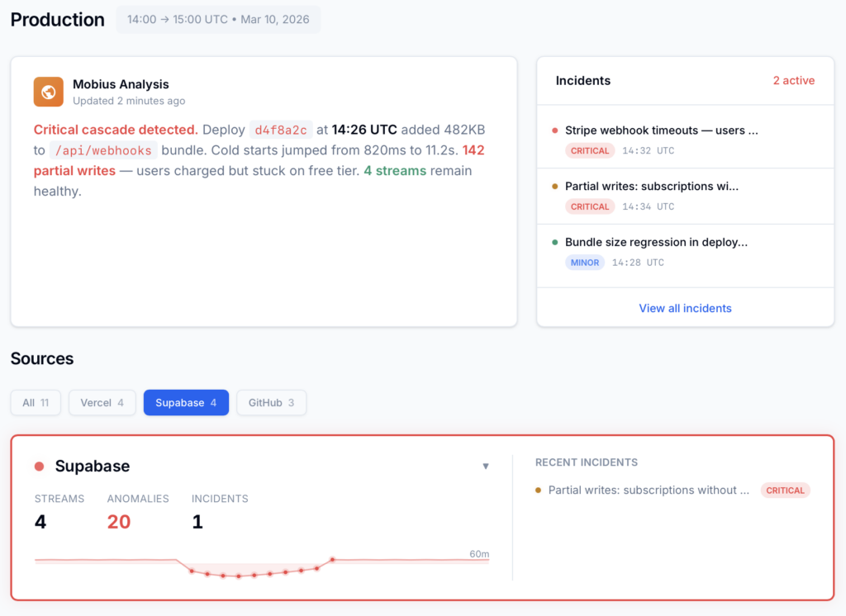846x616 pixels.
Task: Click the CRITICAL badge under Stripe webhook timeouts
Action: (590, 150)
